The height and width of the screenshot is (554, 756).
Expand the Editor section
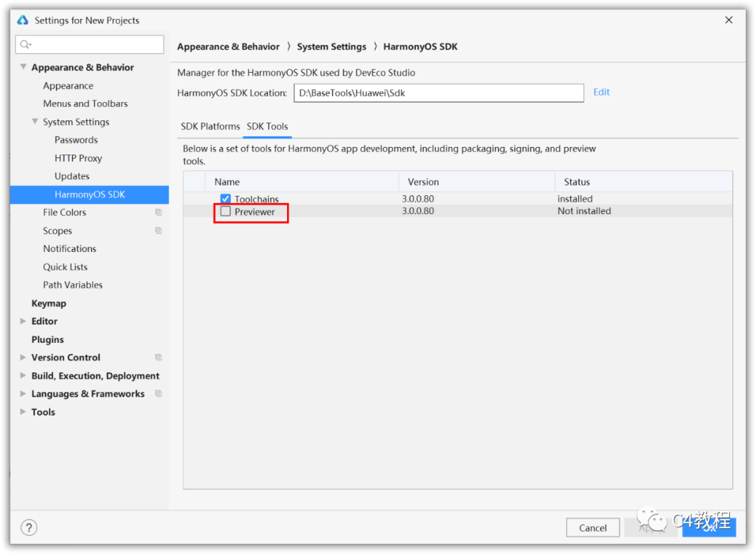(x=22, y=321)
